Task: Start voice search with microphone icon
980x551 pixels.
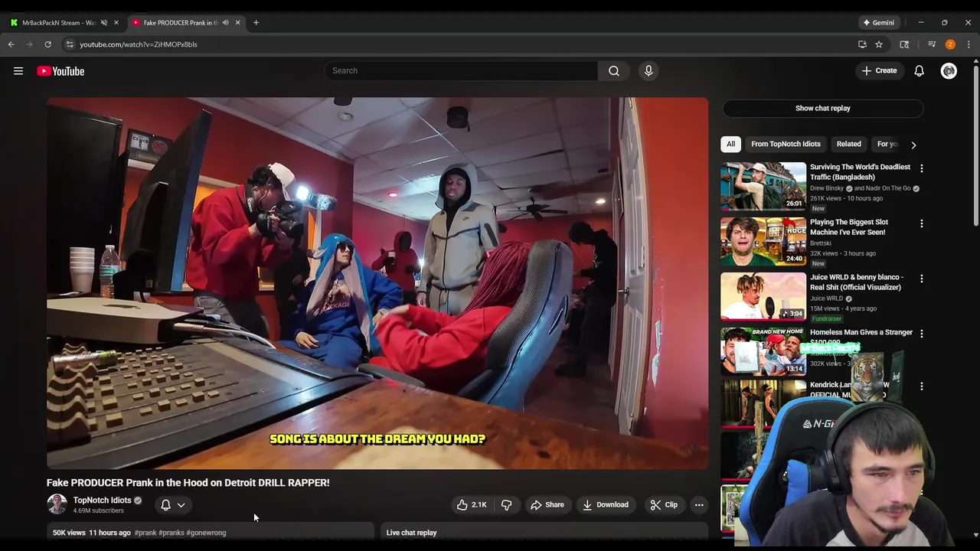Action: pos(648,71)
